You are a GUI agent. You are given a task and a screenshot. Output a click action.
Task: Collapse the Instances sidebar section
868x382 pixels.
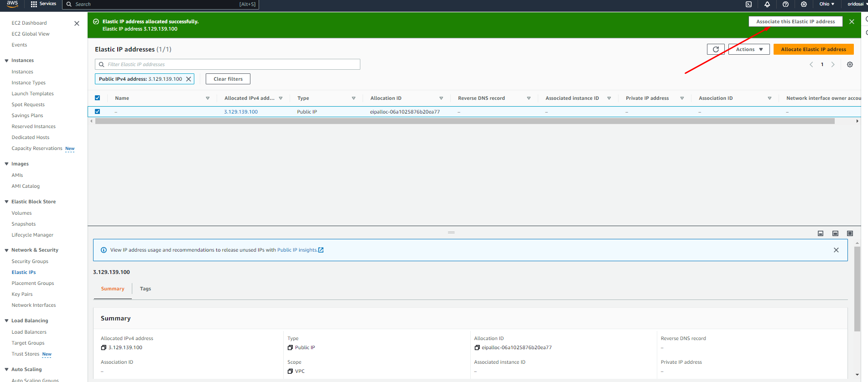pos(6,61)
